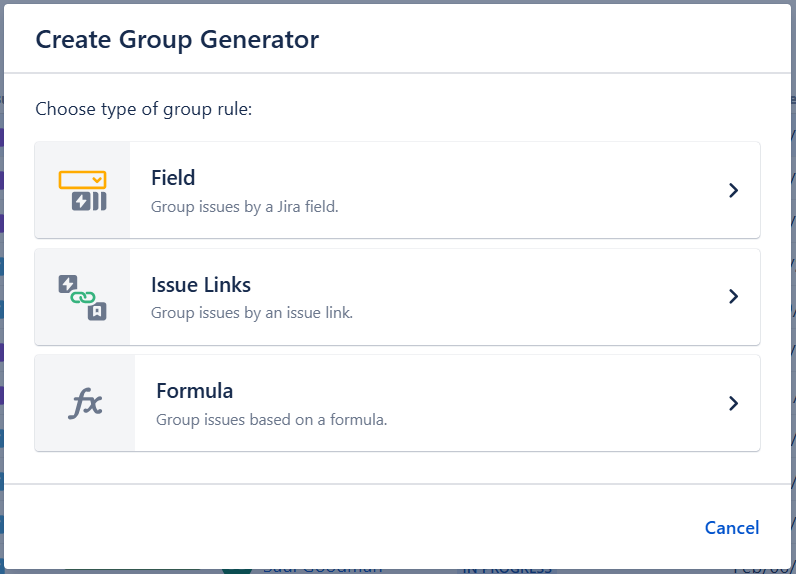Expand Issue Links using the right chevron
796x574 pixels.
tap(733, 297)
